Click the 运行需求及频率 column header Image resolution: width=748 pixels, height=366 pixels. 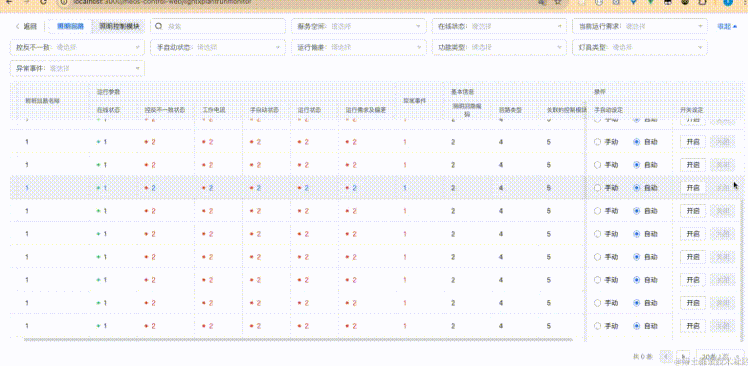[x=365, y=110]
